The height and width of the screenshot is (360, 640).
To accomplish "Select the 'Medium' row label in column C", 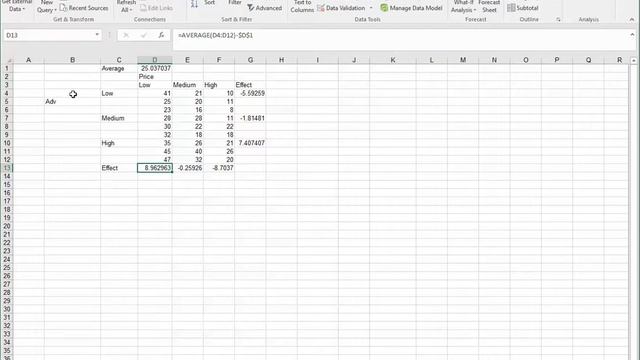I will click(x=119, y=118).
